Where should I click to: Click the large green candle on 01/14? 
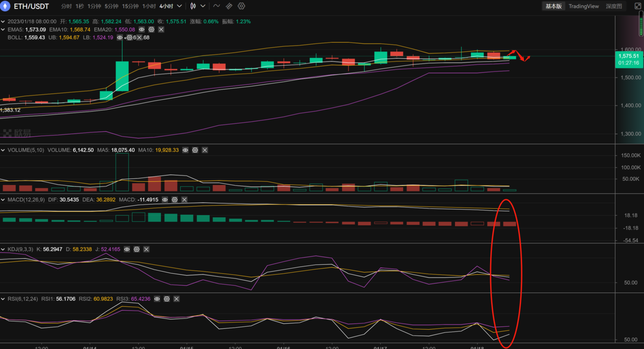(x=122, y=76)
